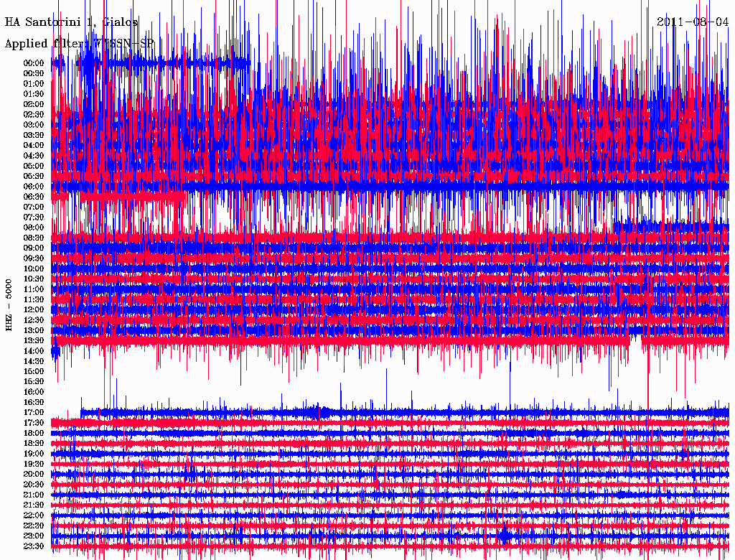The image size is (735, 560).
Task: Pick the 19:00 time label
Action: point(34,454)
